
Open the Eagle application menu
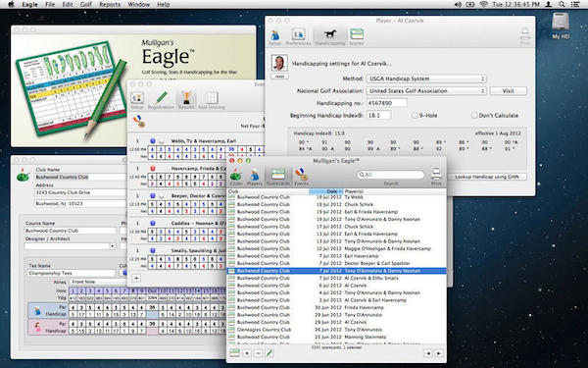pyautogui.click(x=29, y=4)
